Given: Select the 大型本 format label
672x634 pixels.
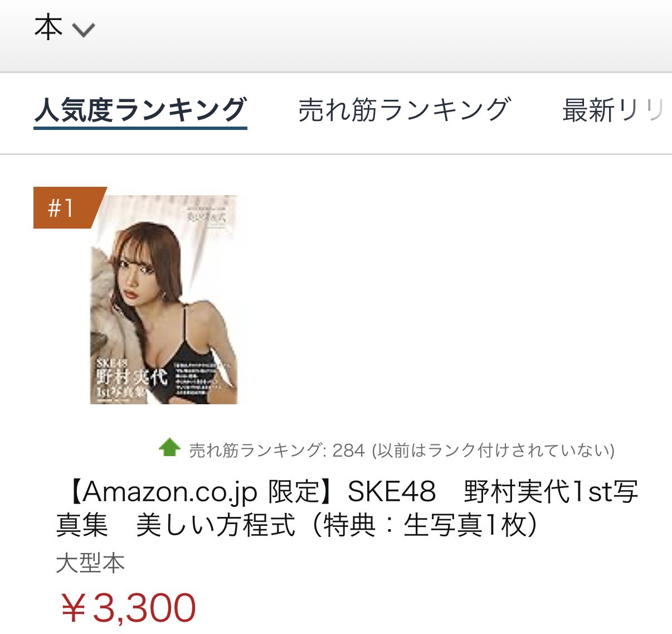Looking at the screenshot, I should coord(90,563).
